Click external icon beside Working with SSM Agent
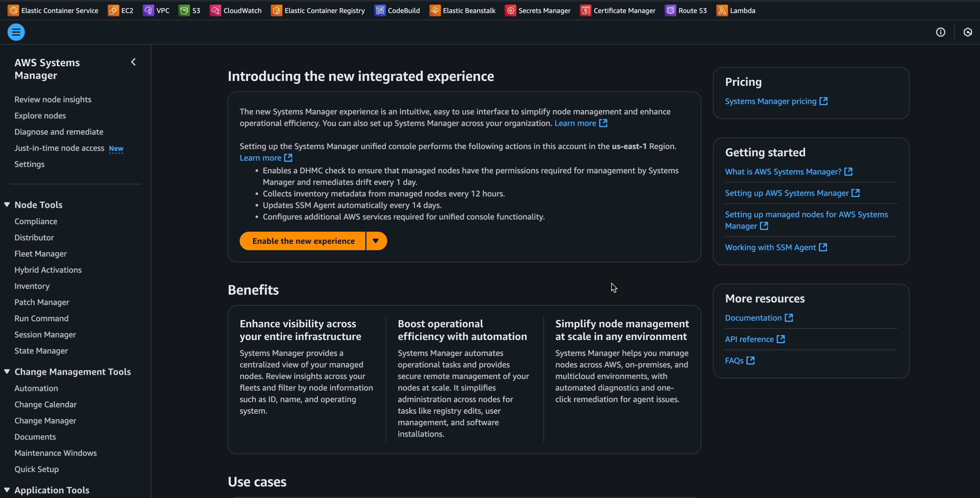Image resolution: width=980 pixels, height=498 pixels. click(x=823, y=247)
